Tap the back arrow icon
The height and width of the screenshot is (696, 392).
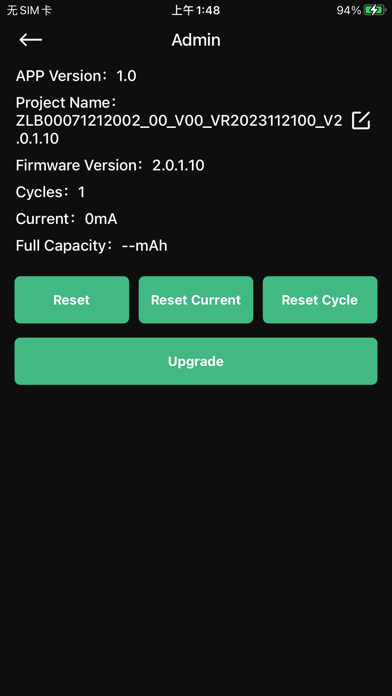pos(31,40)
